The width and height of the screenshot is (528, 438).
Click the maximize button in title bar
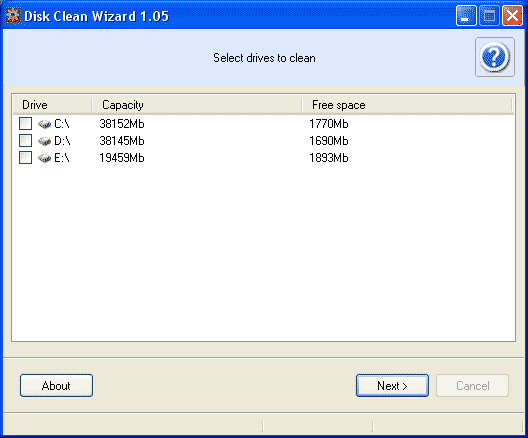489,15
